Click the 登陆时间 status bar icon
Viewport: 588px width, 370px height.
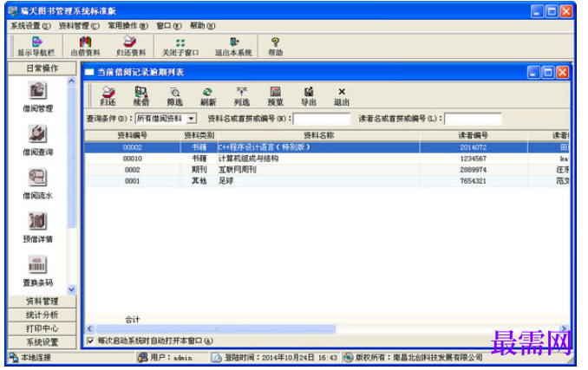[x=217, y=357]
